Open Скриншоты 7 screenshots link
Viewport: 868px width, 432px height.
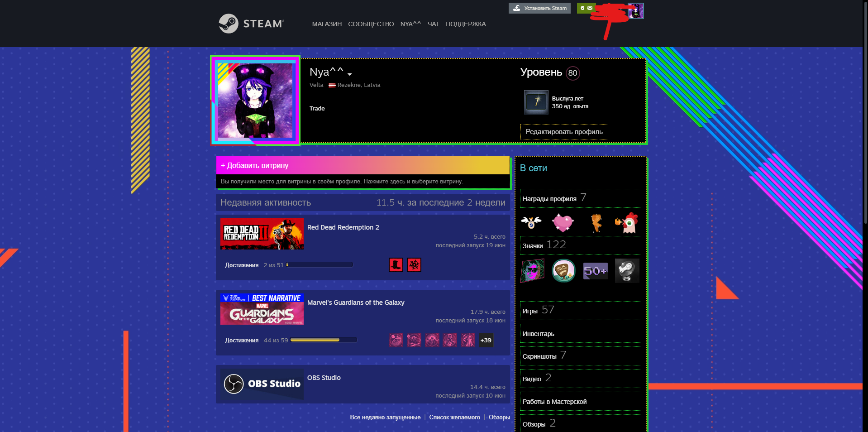pos(581,356)
